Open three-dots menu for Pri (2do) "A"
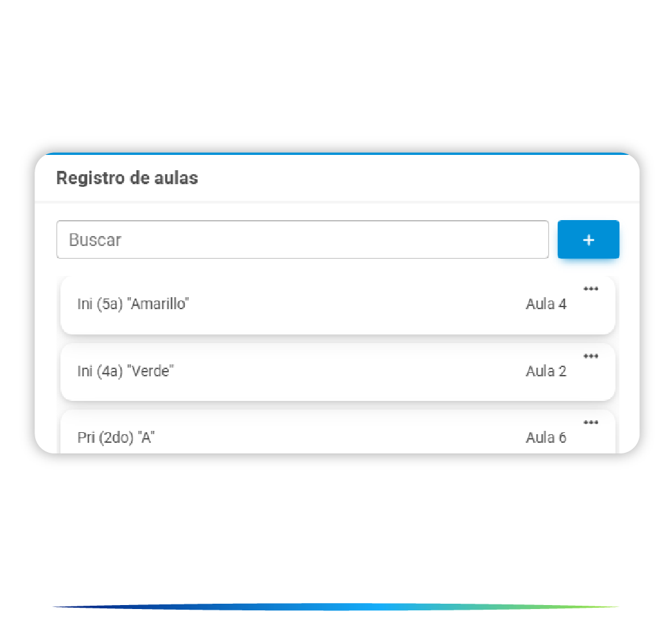The width and height of the screenshot is (672, 621). [590, 423]
